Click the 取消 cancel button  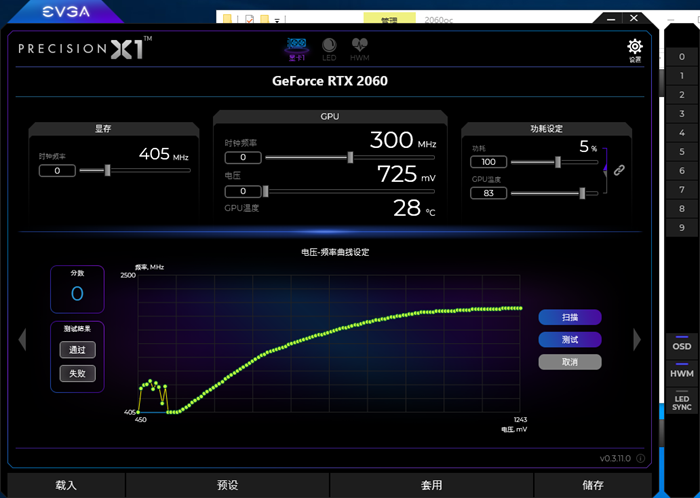pyautogui.click(x=570, y=362)
